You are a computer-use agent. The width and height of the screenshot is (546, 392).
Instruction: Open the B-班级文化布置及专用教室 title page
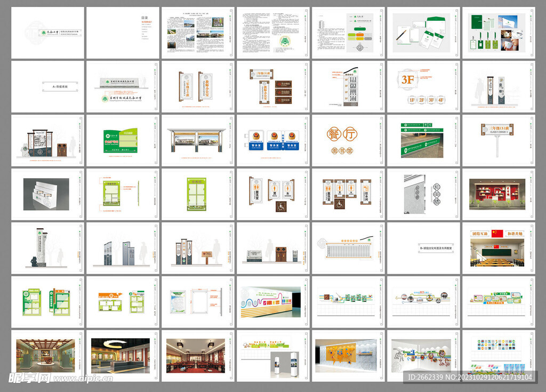point(424,248)
